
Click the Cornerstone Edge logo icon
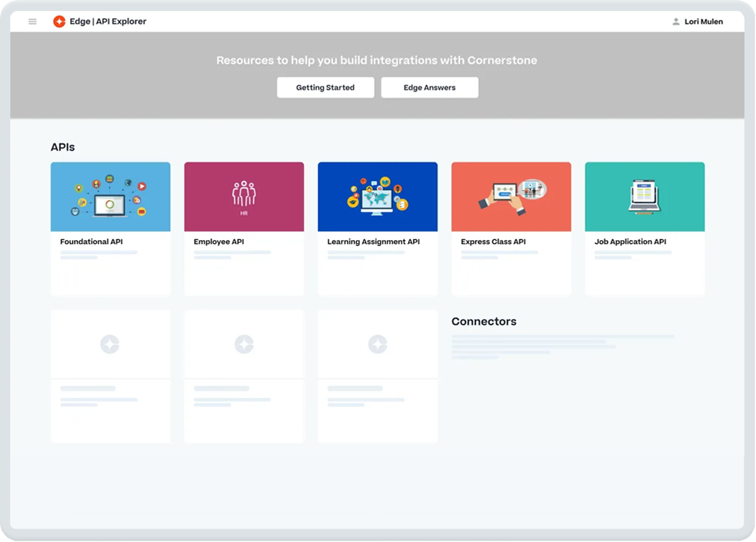click(59, 21)
